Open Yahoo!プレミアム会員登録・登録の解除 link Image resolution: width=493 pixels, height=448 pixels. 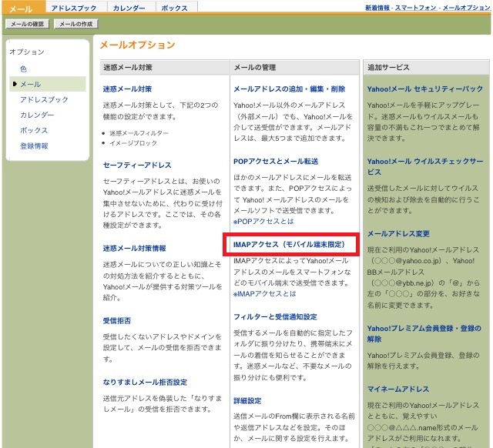(x=424, y=333)
